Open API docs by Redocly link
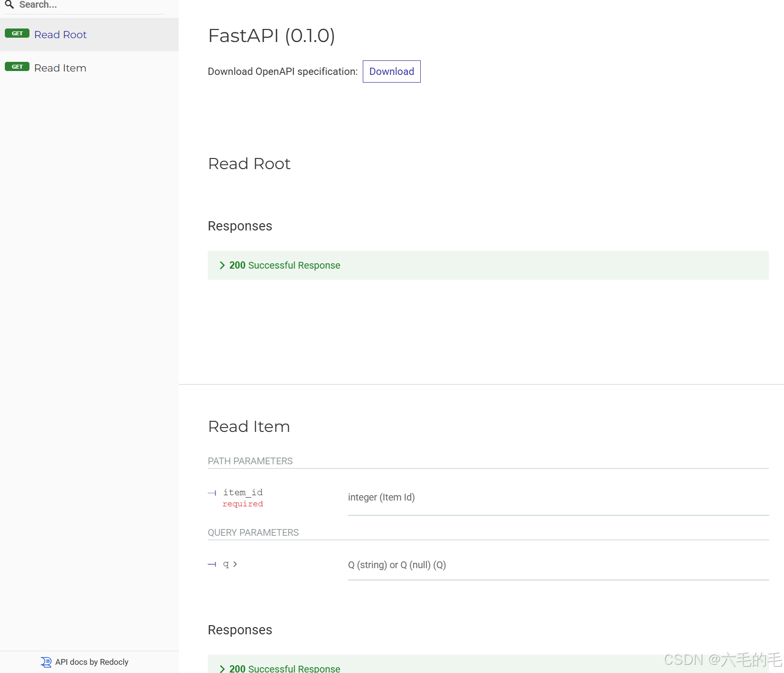Screen dimensions: 784x673 coord(92,662)
